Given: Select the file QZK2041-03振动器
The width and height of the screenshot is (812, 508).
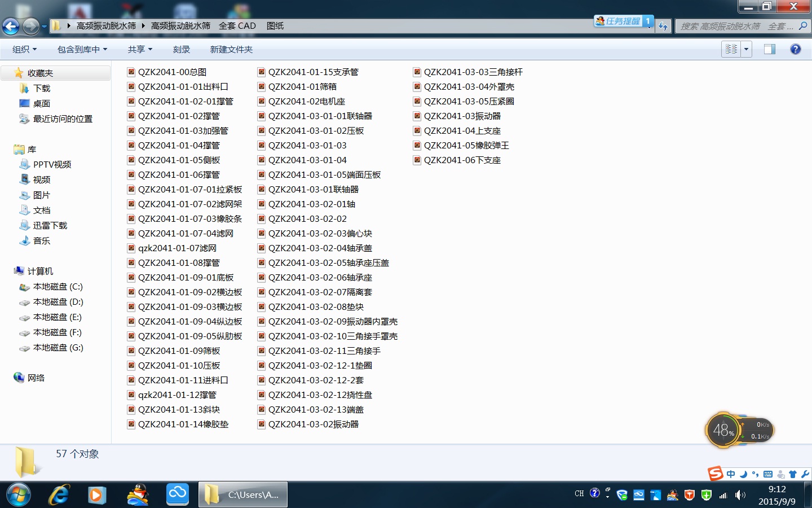Looking at the screenshot, I should point(462,116).
